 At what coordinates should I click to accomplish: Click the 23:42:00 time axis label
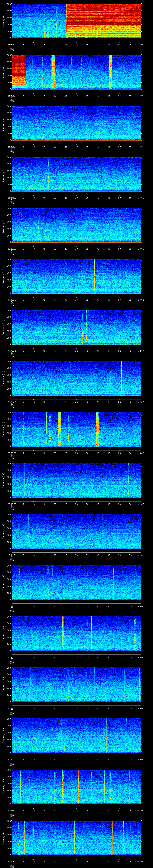[x=12, y=606]
